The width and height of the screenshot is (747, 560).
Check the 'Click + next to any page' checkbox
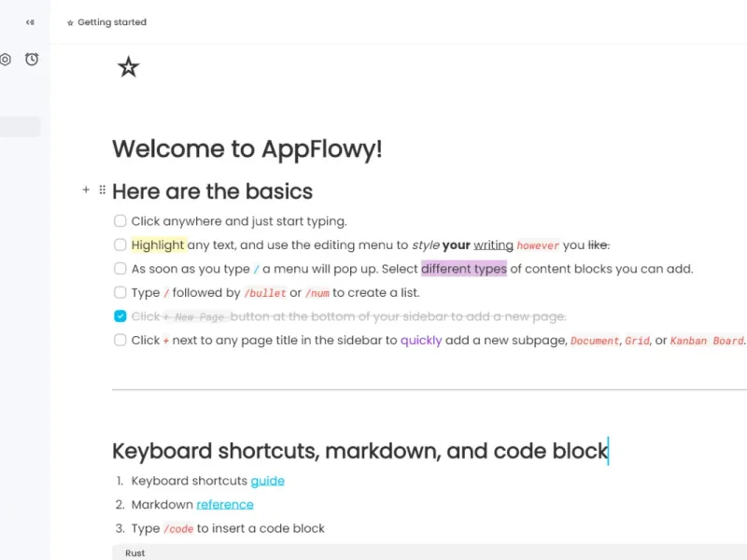[120, 340]
